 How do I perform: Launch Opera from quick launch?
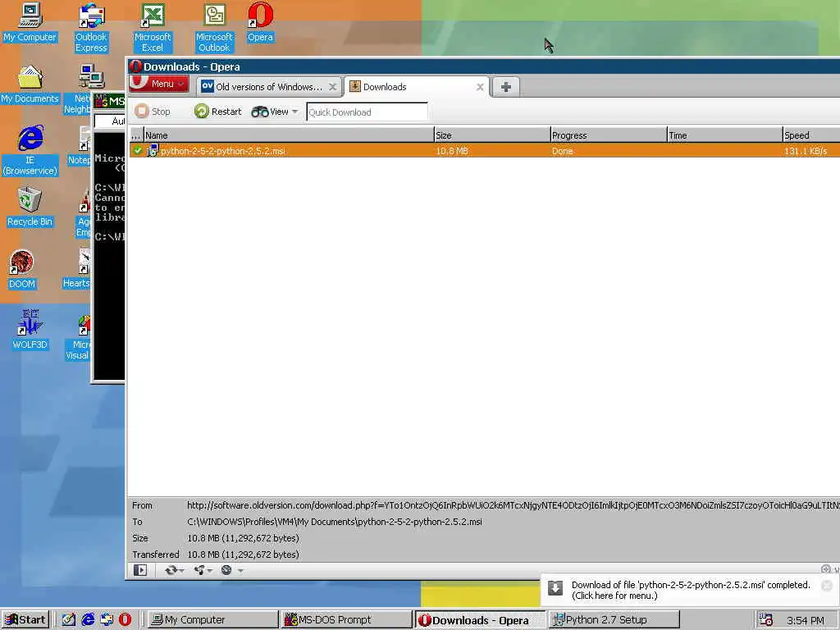pyautogui.click(x=125, y=620)
